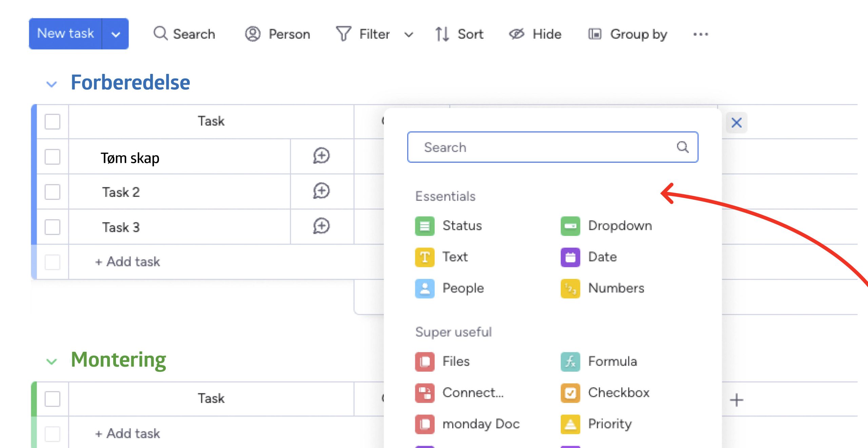Choose the Dropdown column type icon

pyautogui.click(x=570, y=226)
